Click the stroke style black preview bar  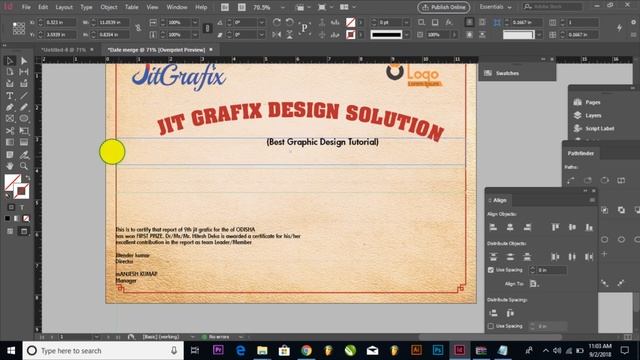[386, 35]
